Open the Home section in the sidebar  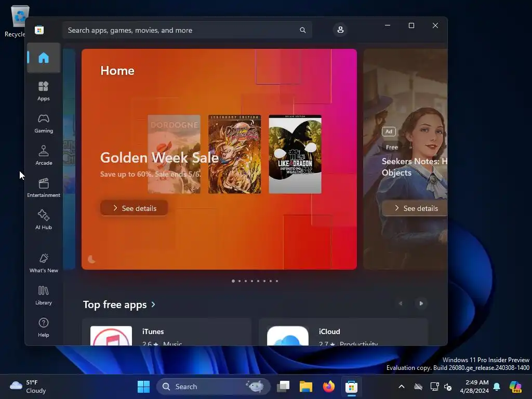(x=44, y=58)
